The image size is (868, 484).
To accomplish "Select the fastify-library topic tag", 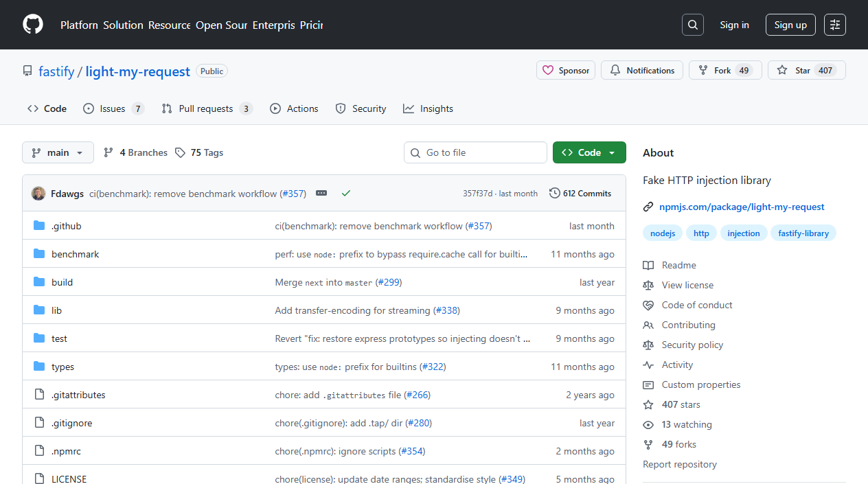I will (803, 233).
